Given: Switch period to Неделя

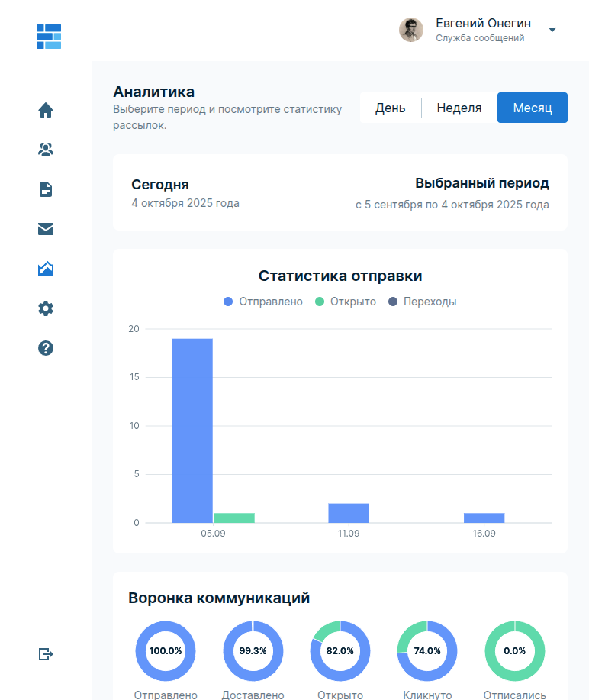Looking at the screenshot, I should coord(459,108).
